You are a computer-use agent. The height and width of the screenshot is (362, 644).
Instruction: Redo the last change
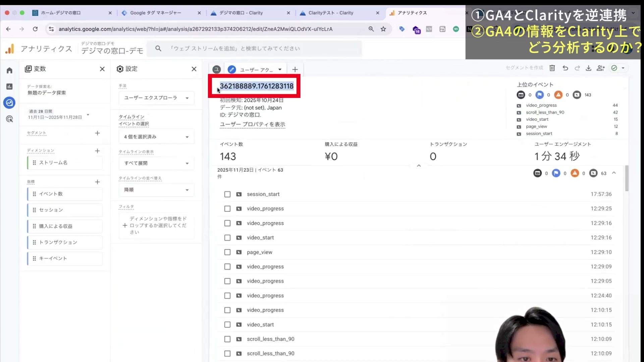coord(577,68)
